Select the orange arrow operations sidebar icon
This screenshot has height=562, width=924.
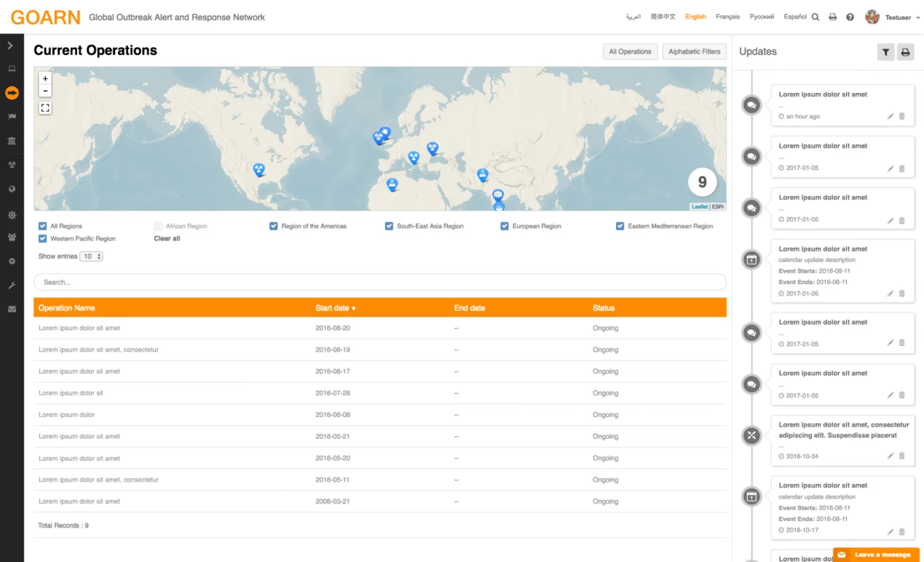click(12, 93)
